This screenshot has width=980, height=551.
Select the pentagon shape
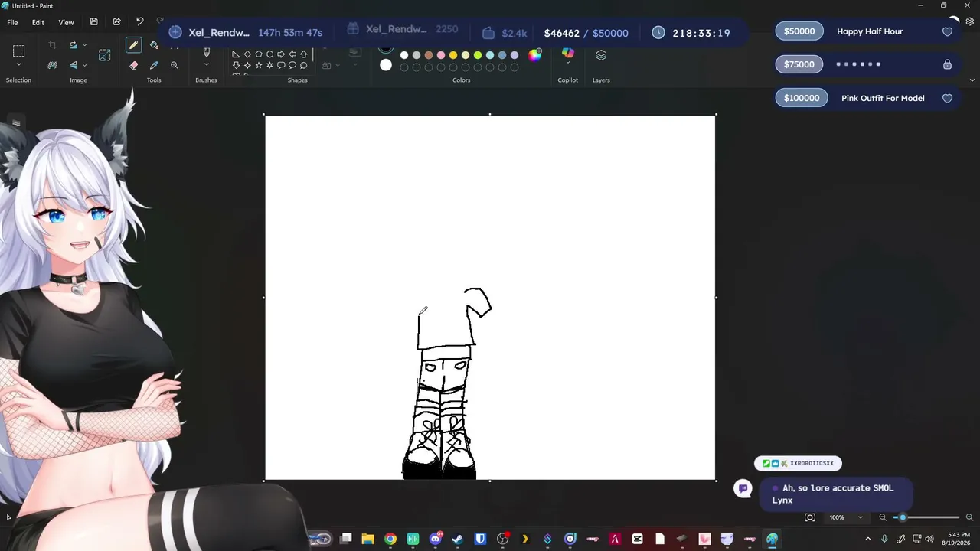(x=259, y=54)
